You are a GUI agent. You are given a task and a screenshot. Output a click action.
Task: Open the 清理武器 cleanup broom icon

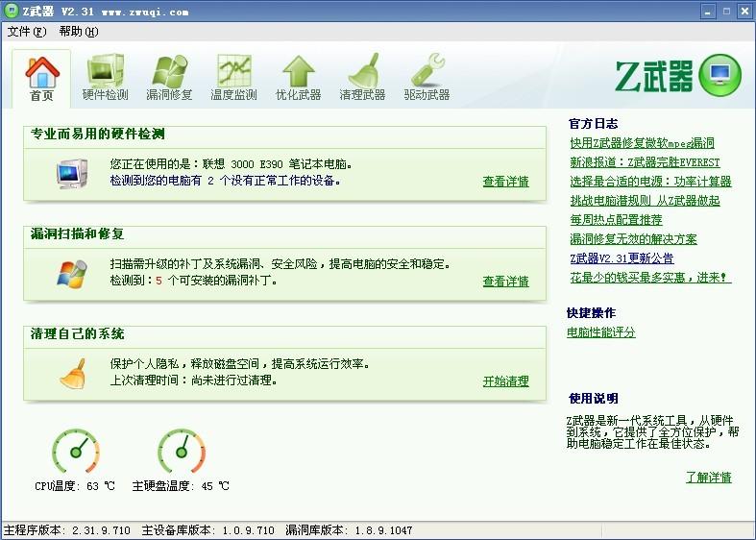point(363,70)
